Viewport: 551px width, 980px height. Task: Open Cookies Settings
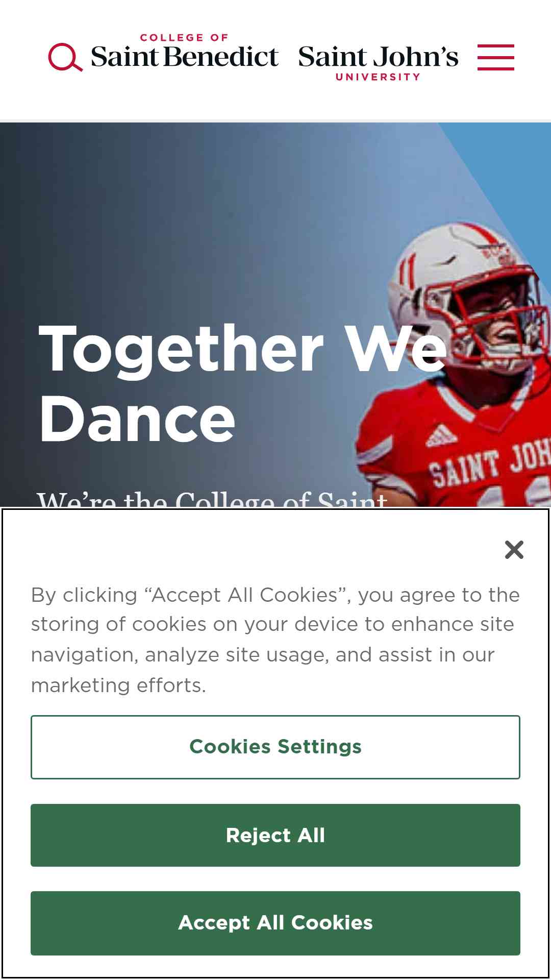(275, 747)
